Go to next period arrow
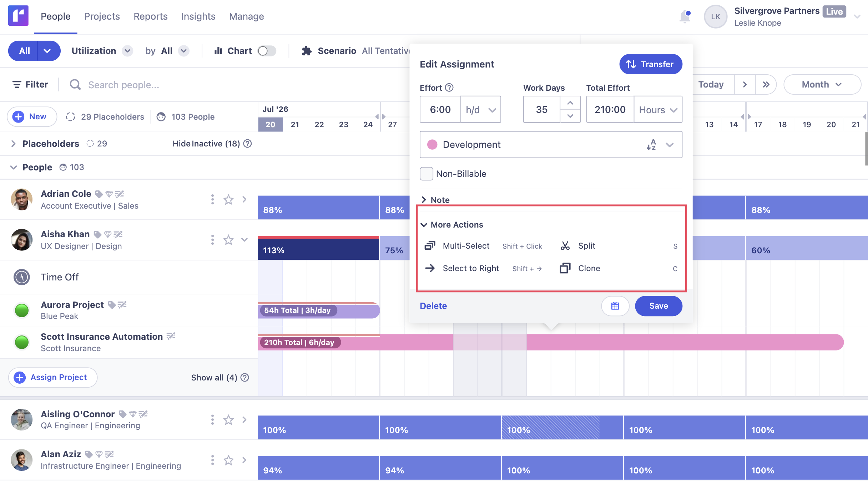The image size is (868, 488). [745, 85]
